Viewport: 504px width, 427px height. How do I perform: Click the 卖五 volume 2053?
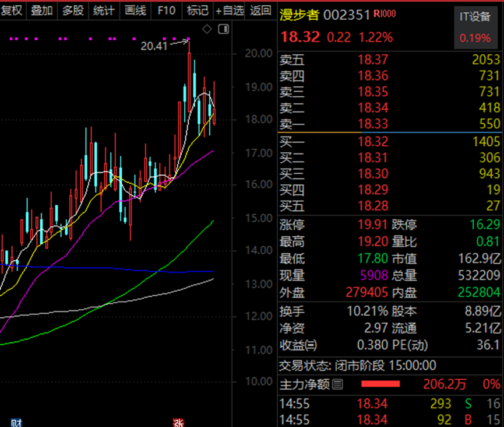tap(486, 60)
